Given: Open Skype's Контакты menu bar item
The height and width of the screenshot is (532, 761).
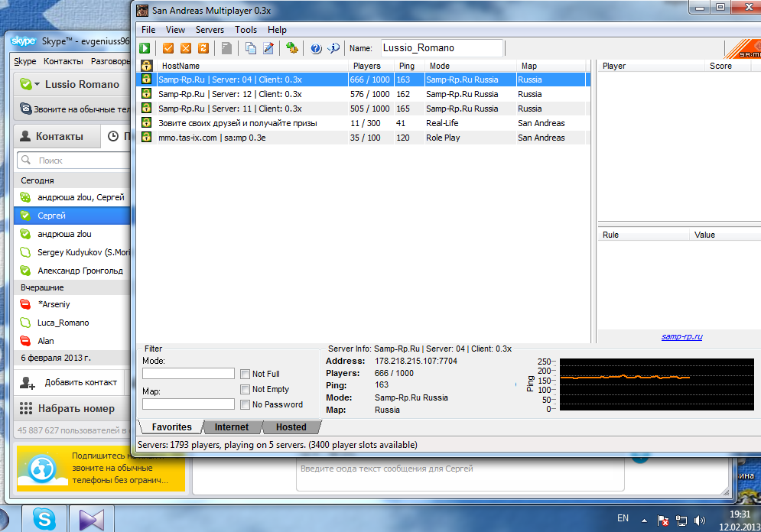Looking at the screenshot, I should (63, 61).
